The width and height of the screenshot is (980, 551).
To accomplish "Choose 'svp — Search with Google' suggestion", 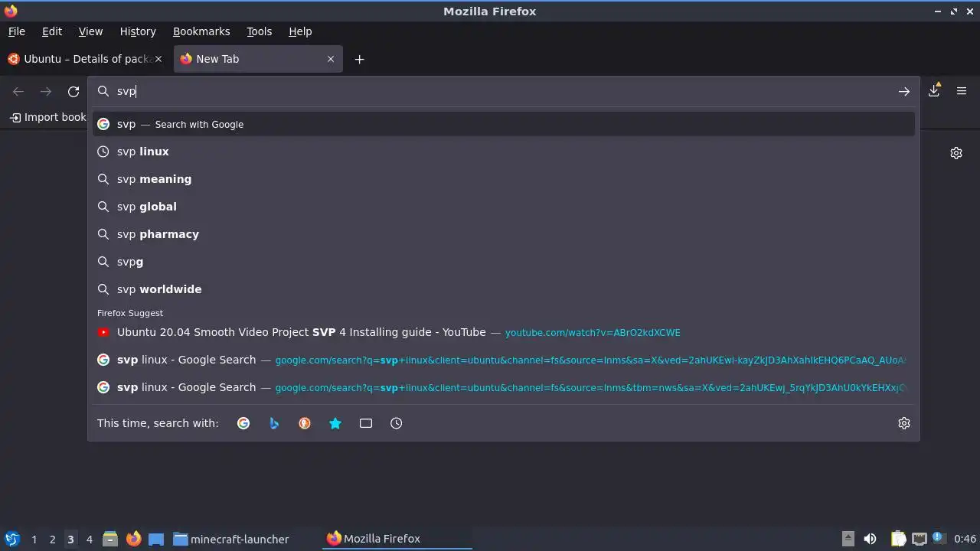I will point(504,124).
